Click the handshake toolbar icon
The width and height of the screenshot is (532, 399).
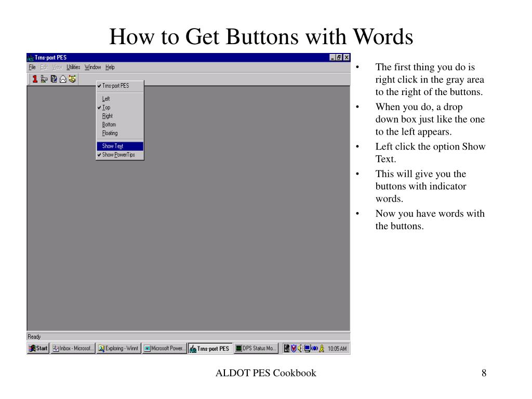(72, 79)
